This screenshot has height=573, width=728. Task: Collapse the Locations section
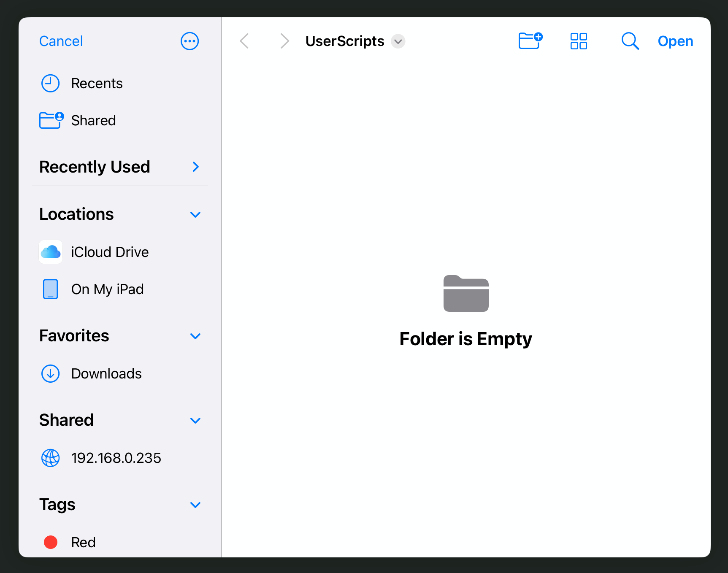195,214
